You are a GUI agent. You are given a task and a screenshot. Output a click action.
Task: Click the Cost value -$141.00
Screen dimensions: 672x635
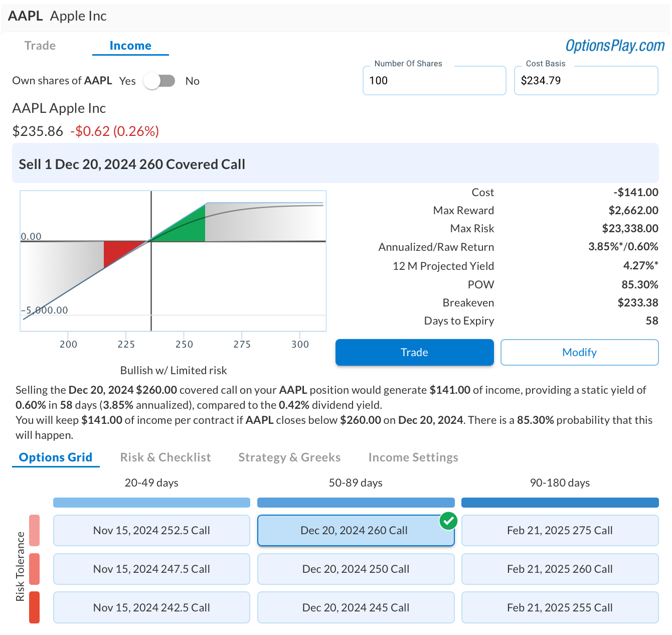pos(636,192)
